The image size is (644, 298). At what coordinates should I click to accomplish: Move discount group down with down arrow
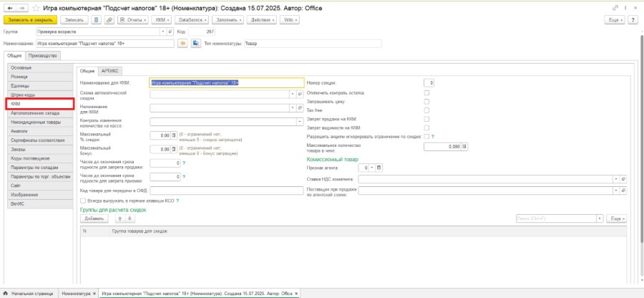coord(129,218)
